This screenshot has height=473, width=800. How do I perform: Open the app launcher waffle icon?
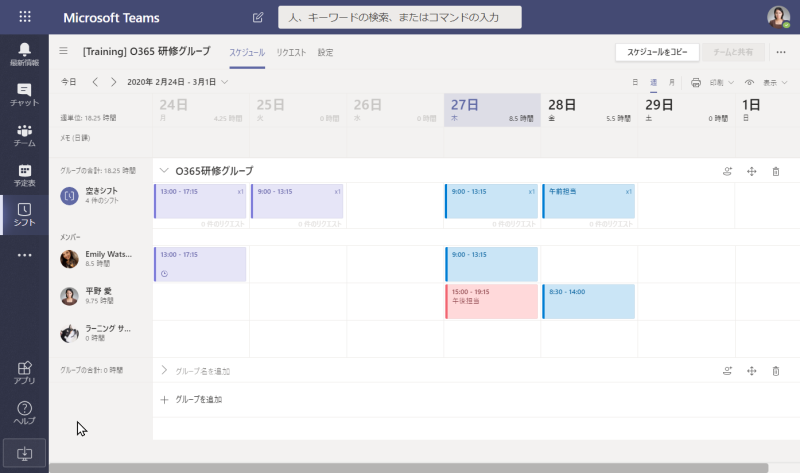point(24,17)
